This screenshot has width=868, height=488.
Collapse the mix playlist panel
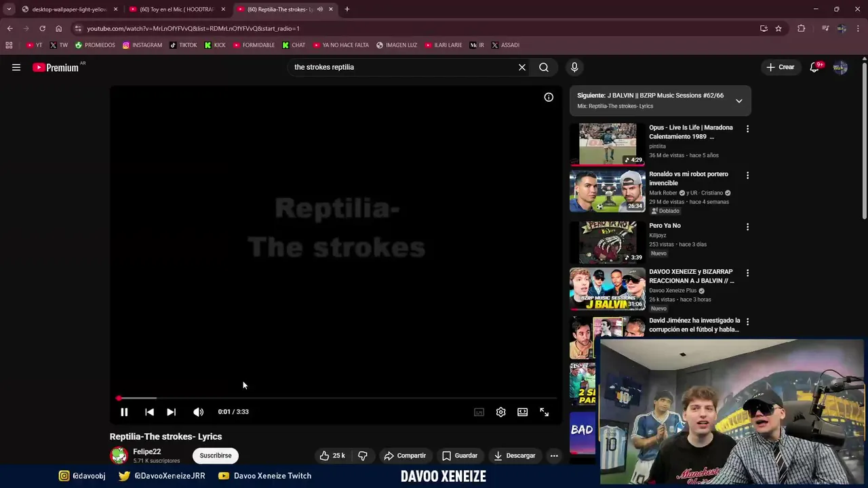739,101
